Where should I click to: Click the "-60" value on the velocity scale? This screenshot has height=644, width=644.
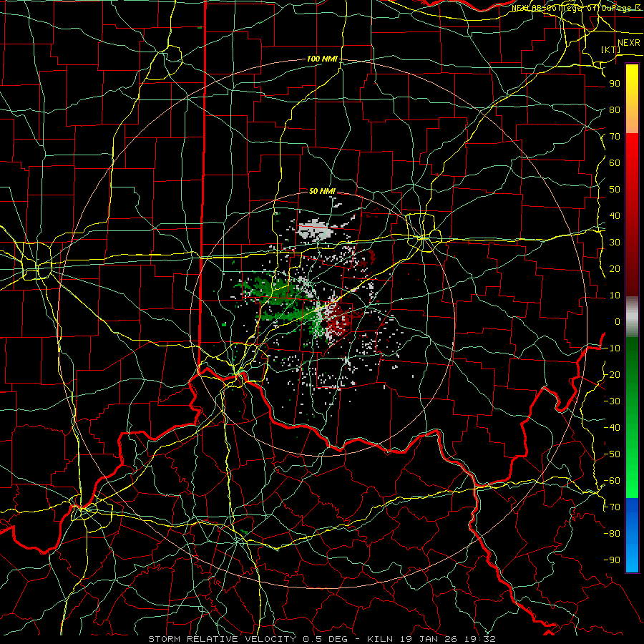(x=612, y=481)
